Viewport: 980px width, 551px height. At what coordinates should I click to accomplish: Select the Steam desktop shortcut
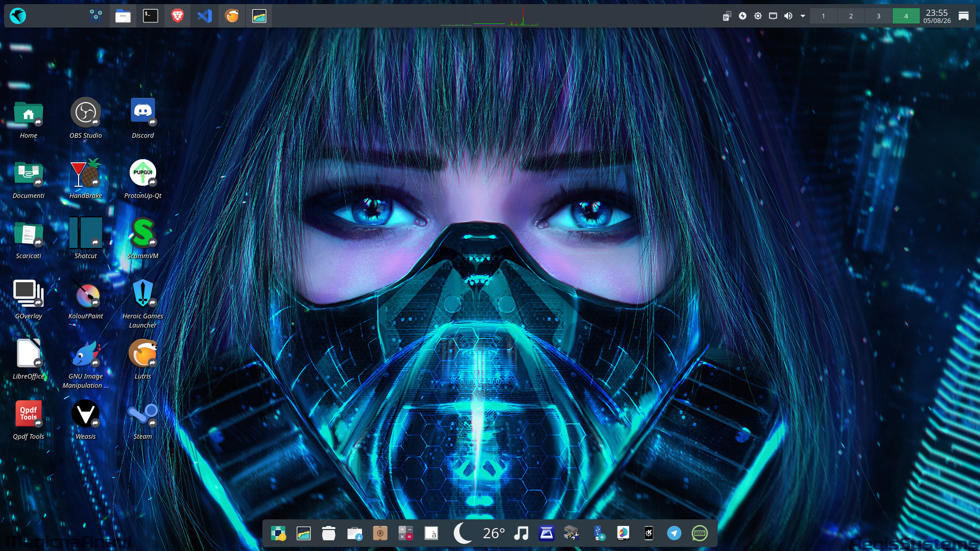(x=143, y=419)
